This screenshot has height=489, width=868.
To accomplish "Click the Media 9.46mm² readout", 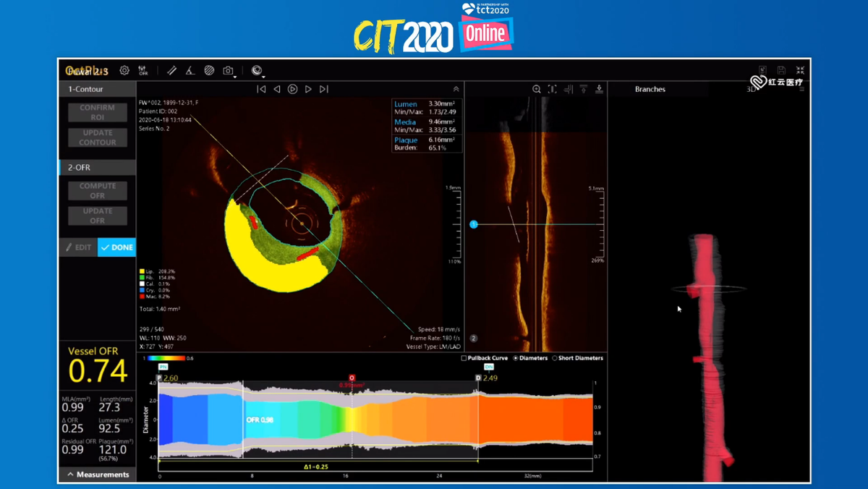I will pyautogui.click(x=441, y=122).
